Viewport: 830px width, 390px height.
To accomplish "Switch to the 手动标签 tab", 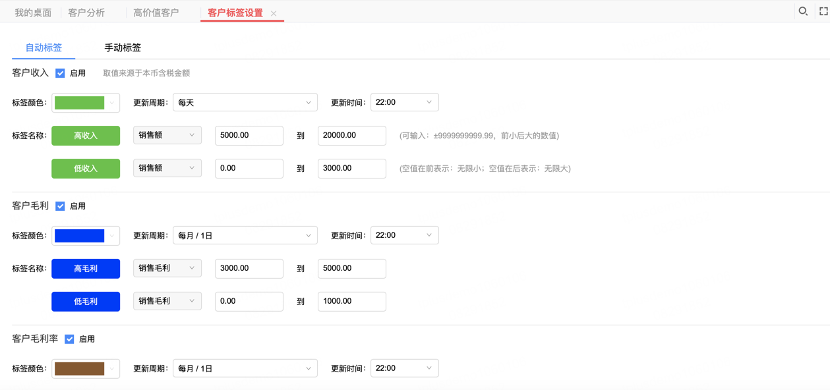I will 123,48.
